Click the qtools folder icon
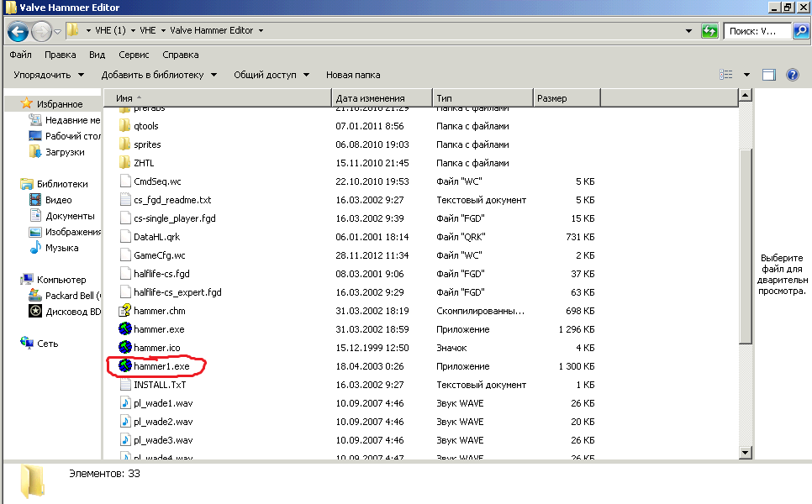This screenshot has width=812, height=504. pos(124,126)
